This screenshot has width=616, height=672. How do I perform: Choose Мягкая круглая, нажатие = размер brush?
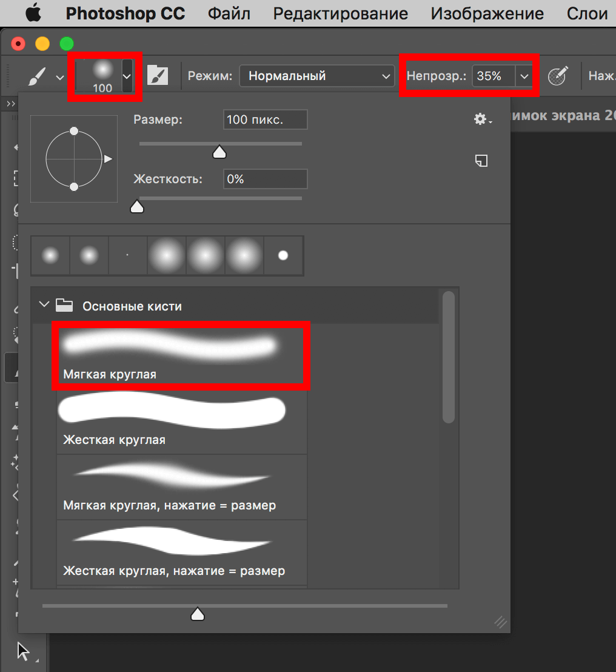click(x=181, y=487)
